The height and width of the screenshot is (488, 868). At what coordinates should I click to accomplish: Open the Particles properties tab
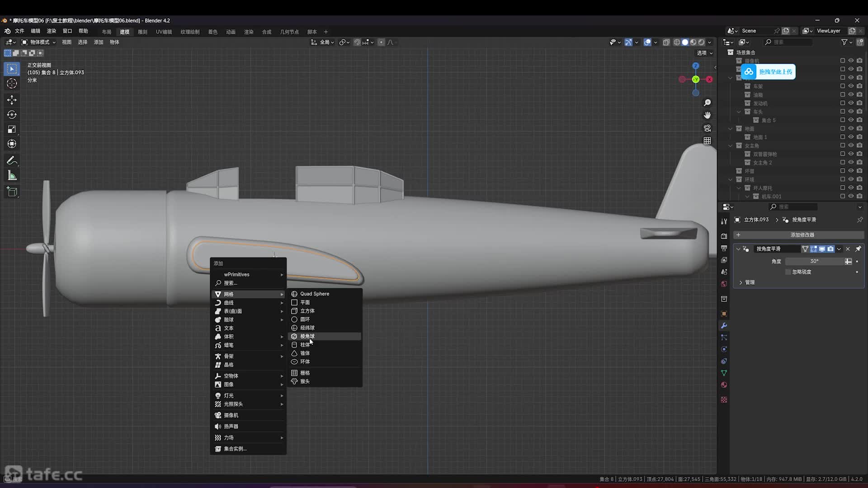(724, 338)
